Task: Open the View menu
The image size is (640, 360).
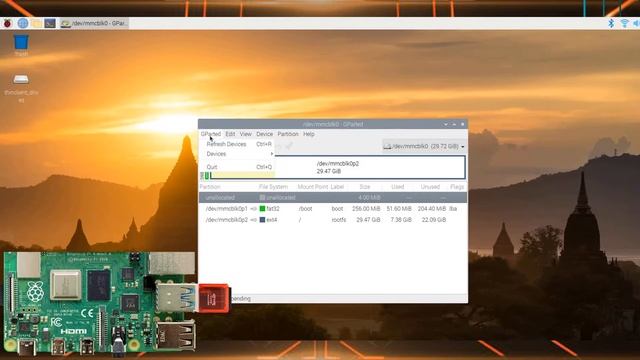Action: pos(246,134)
